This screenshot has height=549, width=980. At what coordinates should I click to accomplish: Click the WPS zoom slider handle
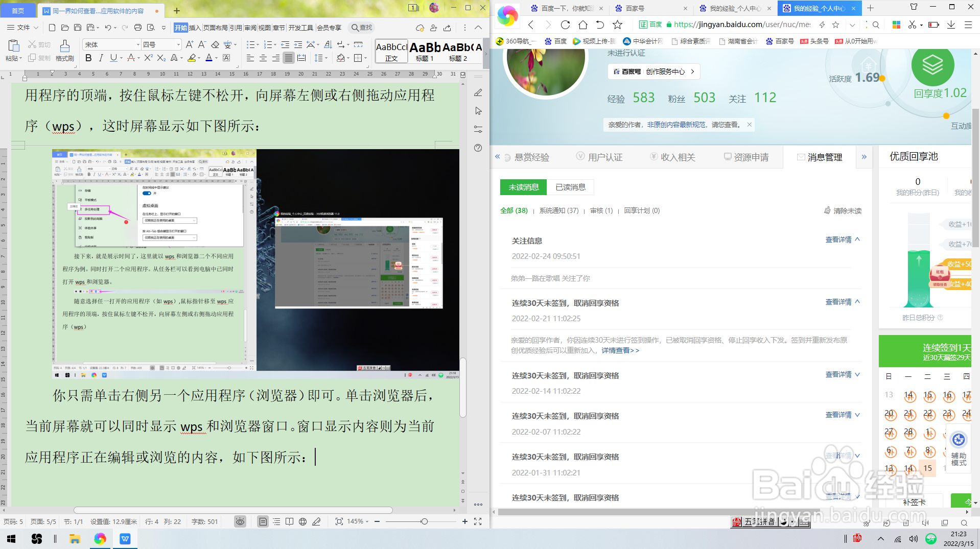pyautogui.click(x=424, y=521)
